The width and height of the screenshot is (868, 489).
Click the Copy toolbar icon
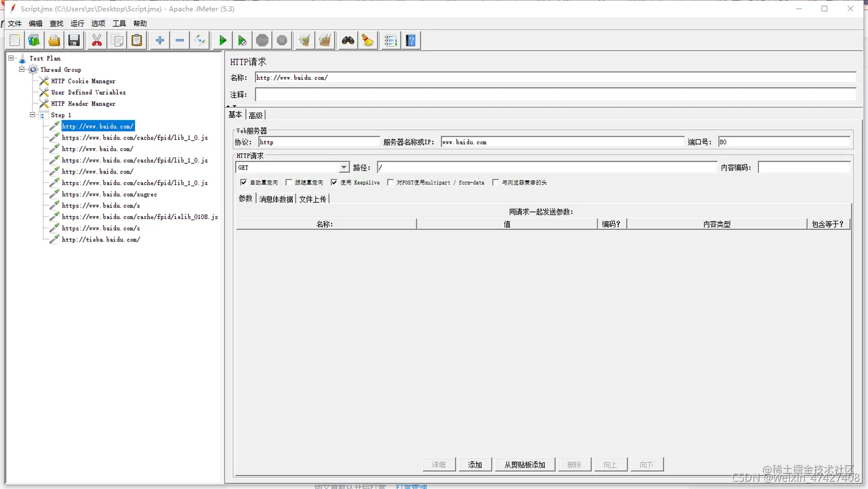click(117, 40)
